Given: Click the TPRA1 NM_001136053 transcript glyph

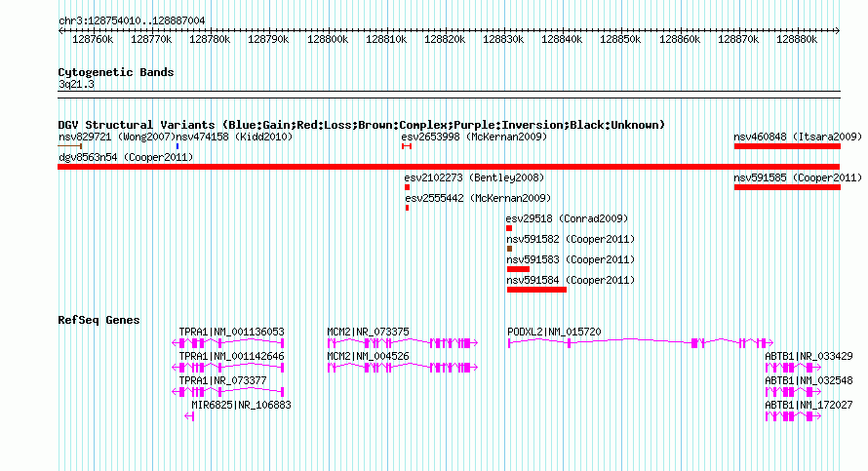Looking at the screenshot, I should coord(228,343).
